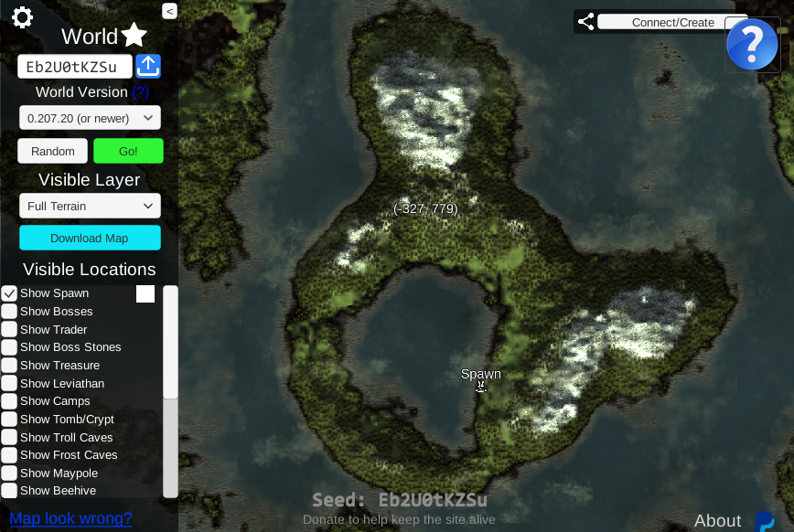Image resolution: width=794 pixels, height=532 pixels.
Task: Open the World Version dropdown
Action: coord(91,118)
